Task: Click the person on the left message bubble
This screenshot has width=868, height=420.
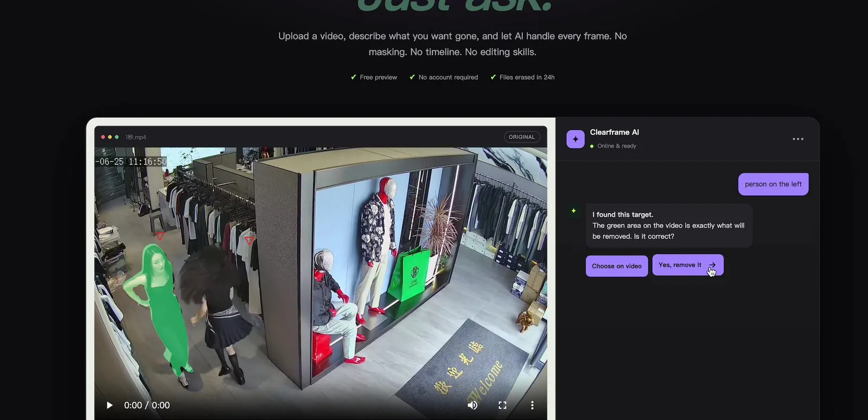Action: [x=773, y=184]
